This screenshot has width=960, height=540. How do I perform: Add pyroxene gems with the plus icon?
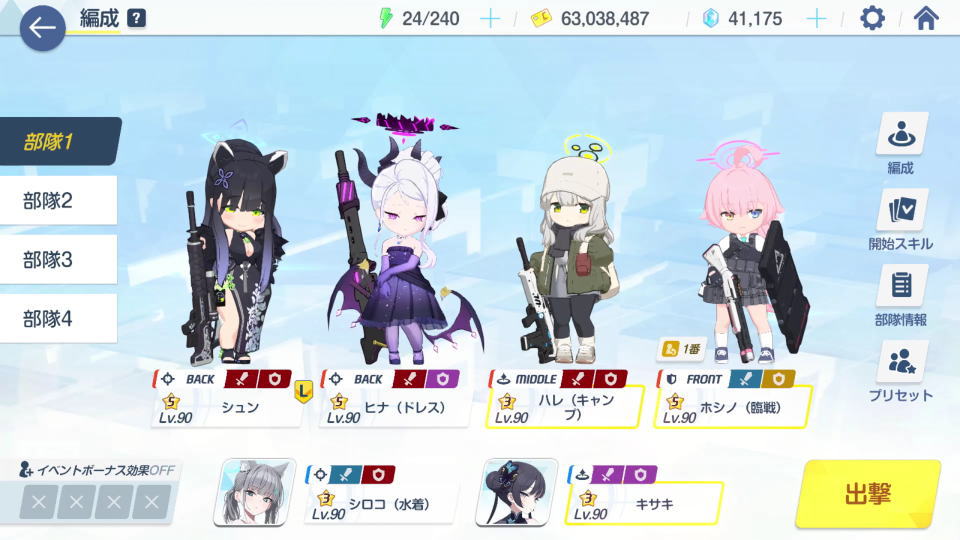(816, 19)
